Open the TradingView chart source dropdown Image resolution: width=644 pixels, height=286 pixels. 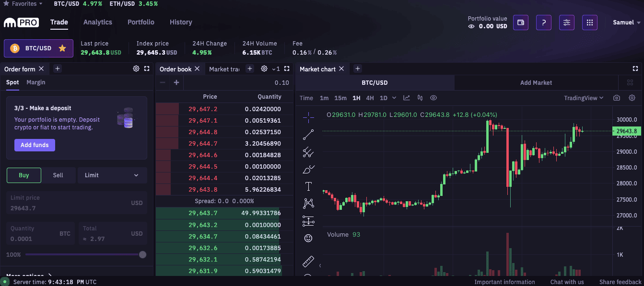(584, 98)
